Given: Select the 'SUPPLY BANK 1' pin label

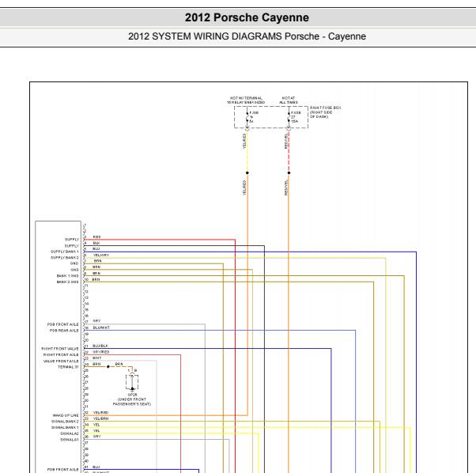Looking at the screenshot, I should [64, 252].
